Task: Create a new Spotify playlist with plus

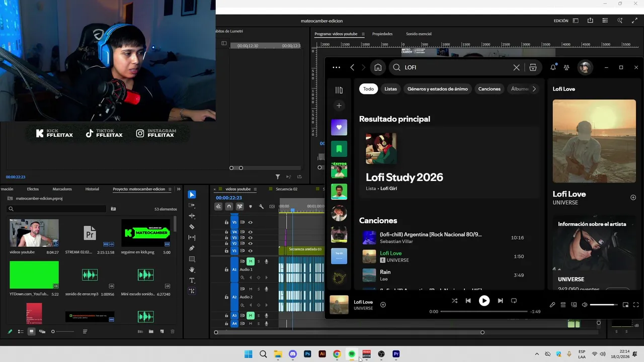Action: pos(339,106)
